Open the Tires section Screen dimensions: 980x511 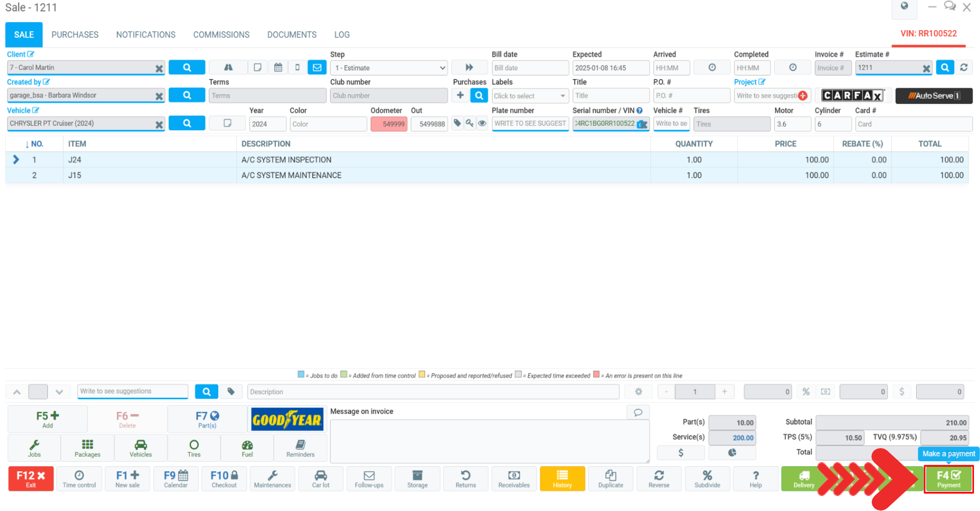coord(194,448)
